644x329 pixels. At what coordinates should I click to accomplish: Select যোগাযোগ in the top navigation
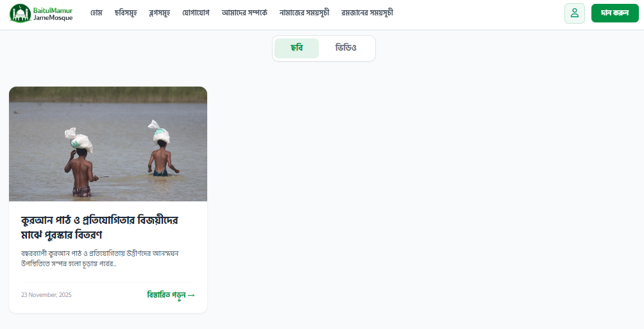click(x=196, y=13)
